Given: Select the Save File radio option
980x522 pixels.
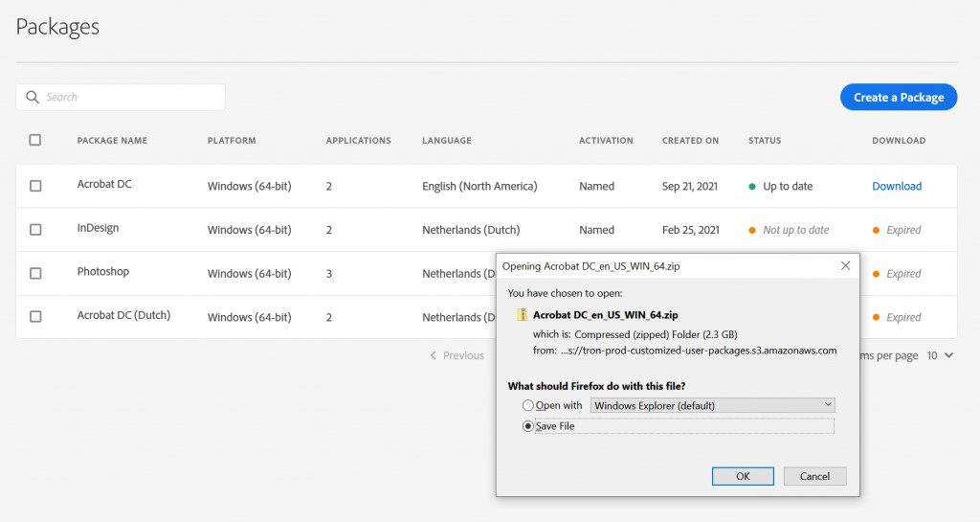Looking at the screenshot, I should point(528,426).
